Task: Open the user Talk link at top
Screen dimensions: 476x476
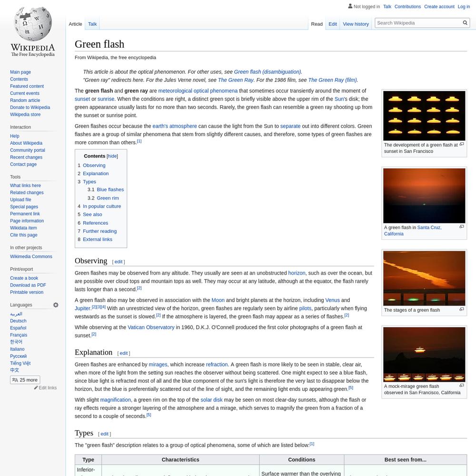Action: point(387,6)
